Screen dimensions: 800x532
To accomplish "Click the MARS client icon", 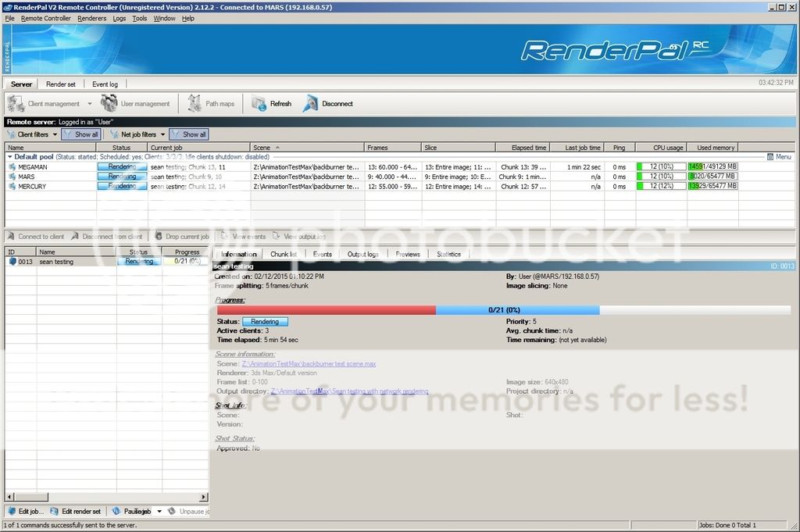I will (12, 177).
